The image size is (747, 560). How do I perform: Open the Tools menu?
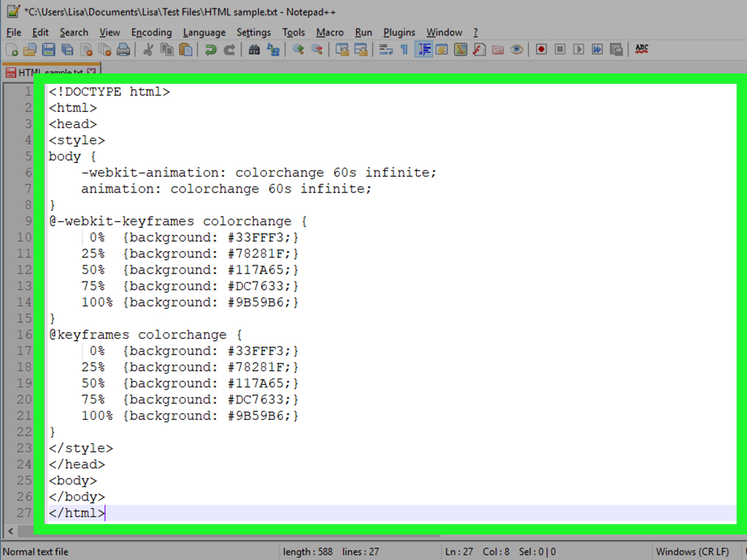pyautogui.click(x=293, y=32)
